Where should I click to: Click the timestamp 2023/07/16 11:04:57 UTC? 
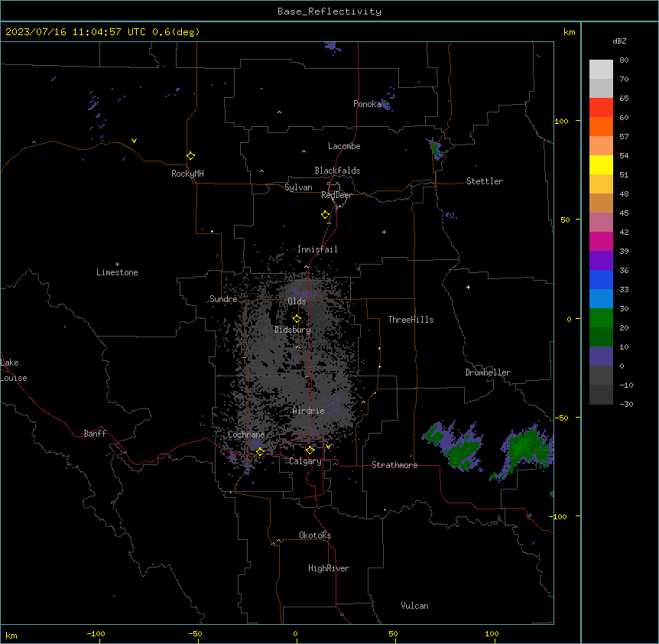click(x=76, y=32)
